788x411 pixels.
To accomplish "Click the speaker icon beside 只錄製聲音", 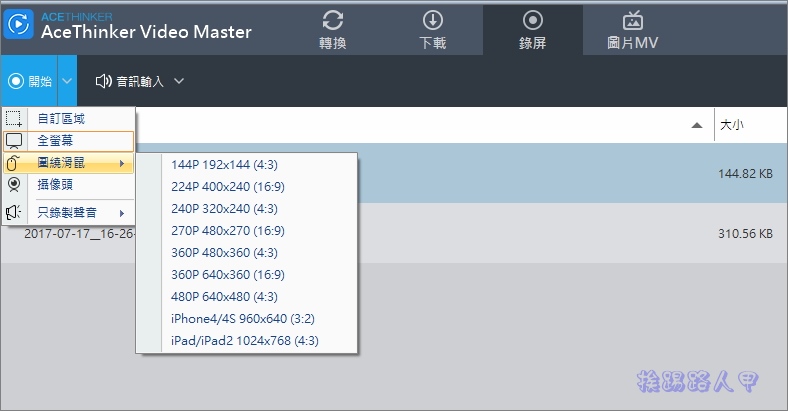I will click(14, 213).
